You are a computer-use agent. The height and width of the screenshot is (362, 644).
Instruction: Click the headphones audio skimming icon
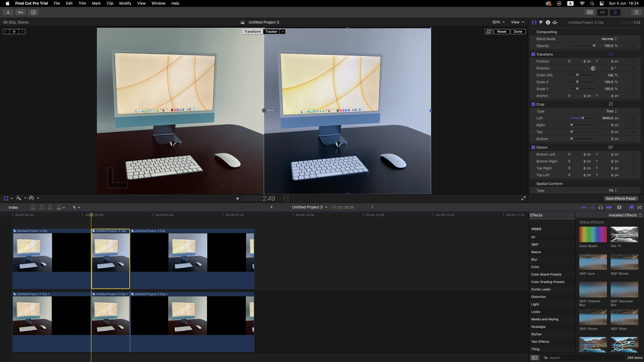(600, 207)
